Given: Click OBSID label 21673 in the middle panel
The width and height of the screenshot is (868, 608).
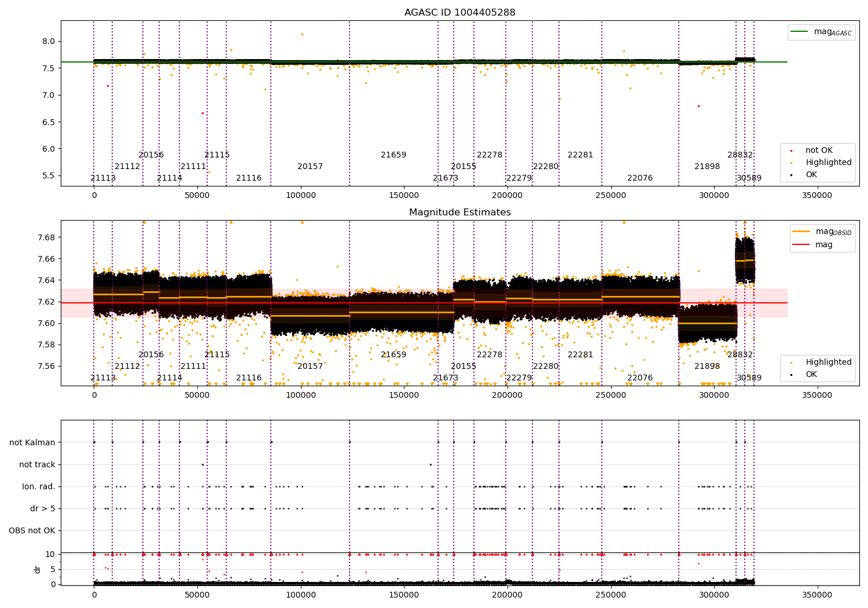Looking at the screenshot, I should [x=446, y=378].
